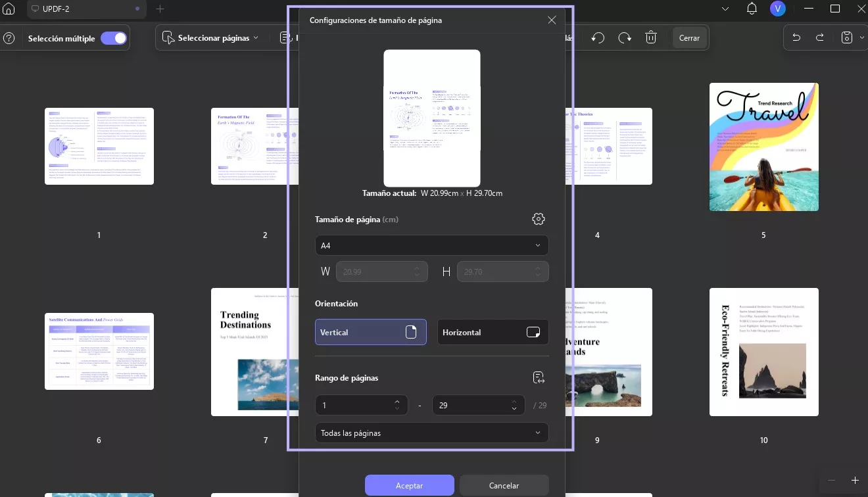Go to the UPDF home screen
The width and height of the screenshot is (868, 497).
[x=9, y=9]
